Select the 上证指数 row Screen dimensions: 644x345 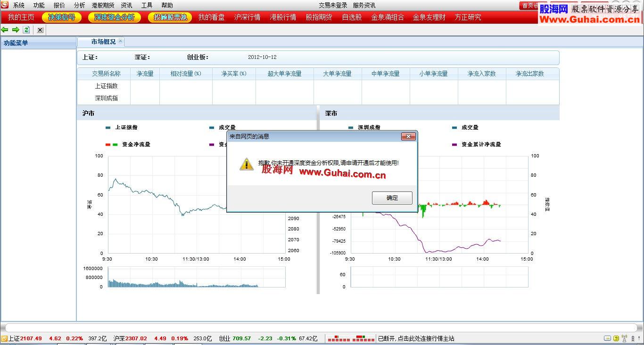point(318,86)
